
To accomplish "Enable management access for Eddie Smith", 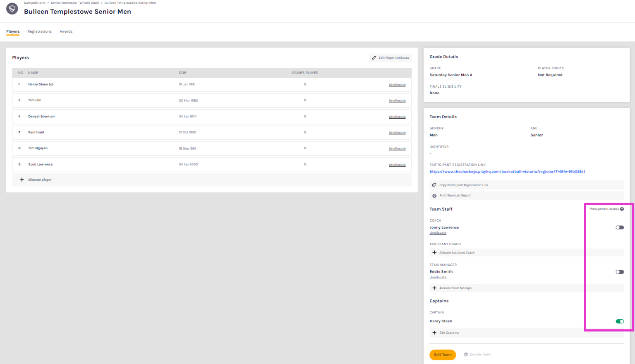I will tap(619, 272).
